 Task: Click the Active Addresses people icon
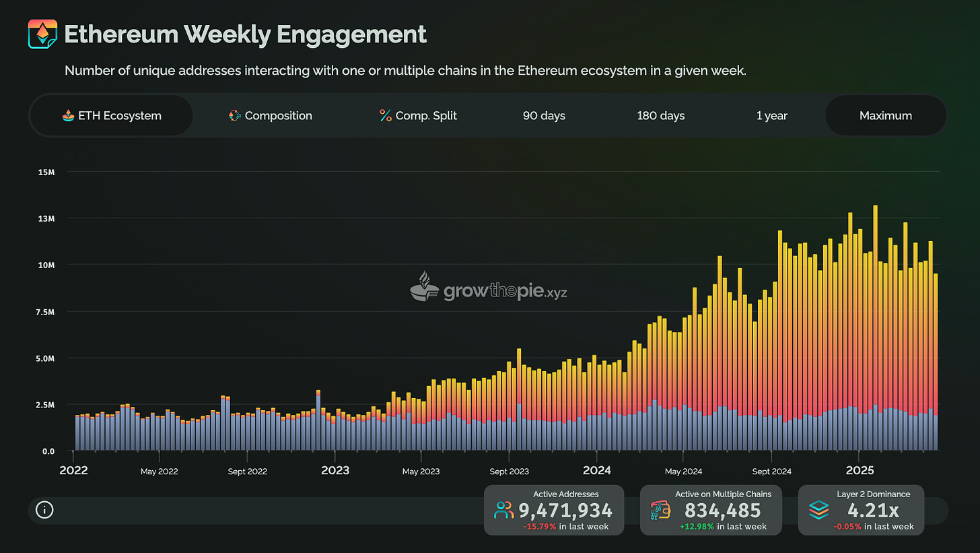pos(503,511)
